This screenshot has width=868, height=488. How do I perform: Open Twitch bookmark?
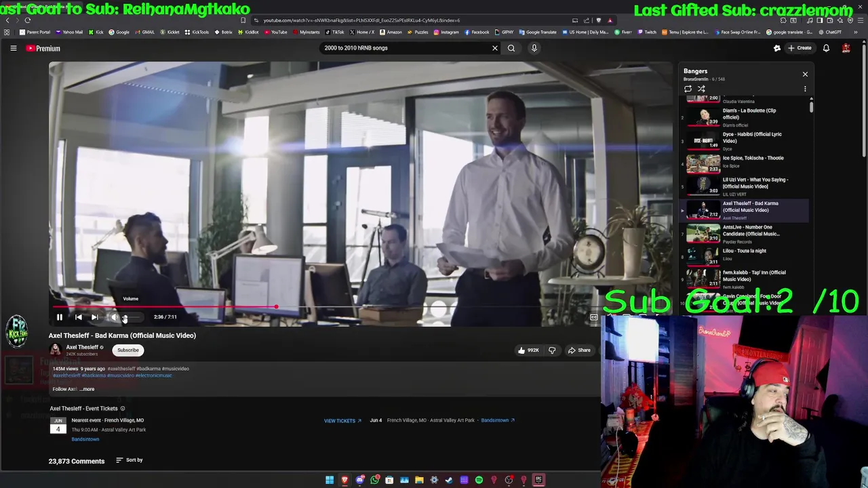(646, 32)
